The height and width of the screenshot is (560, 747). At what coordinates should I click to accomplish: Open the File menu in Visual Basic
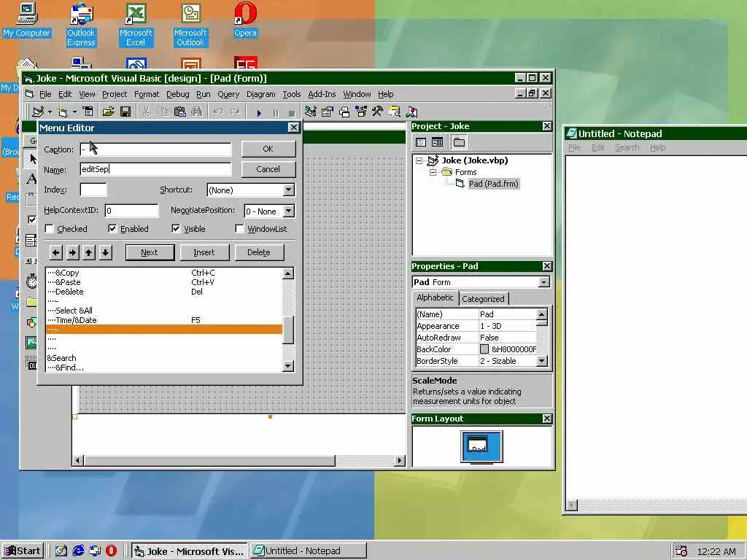point(45,94)
